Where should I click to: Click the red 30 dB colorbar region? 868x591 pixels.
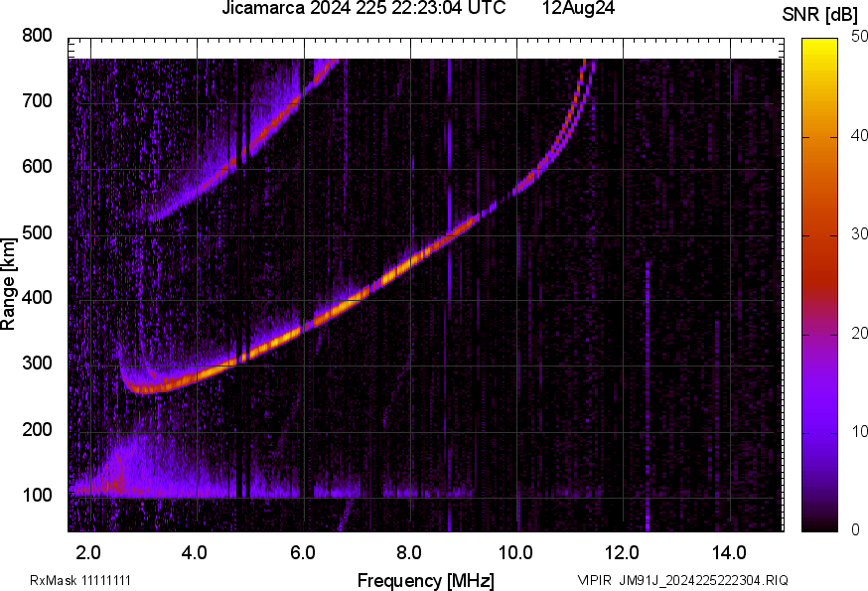click(x=819, y=234)
